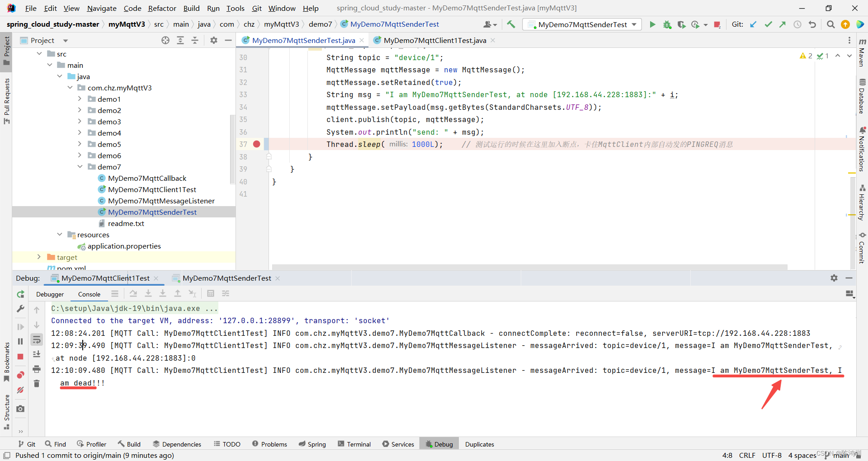
Task: Open the Refactor menu
Action: tap(162, 8)
